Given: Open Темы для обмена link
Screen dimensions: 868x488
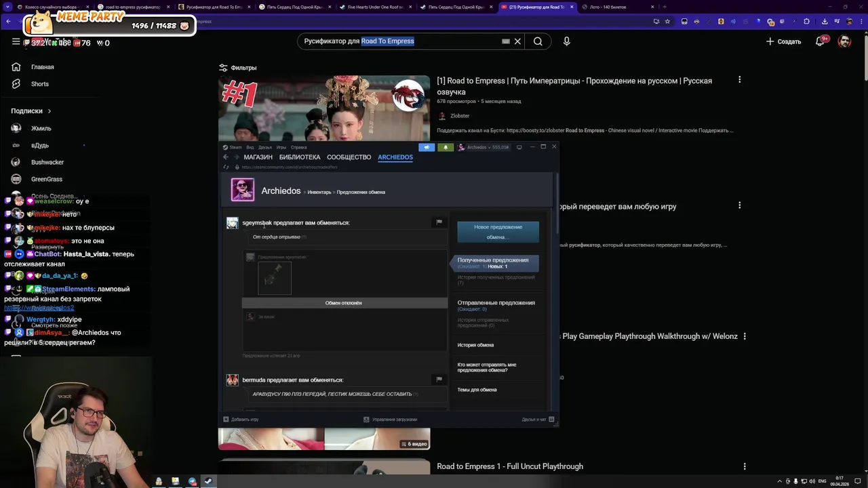Looking at the screenshot, I should click(477, 390).
